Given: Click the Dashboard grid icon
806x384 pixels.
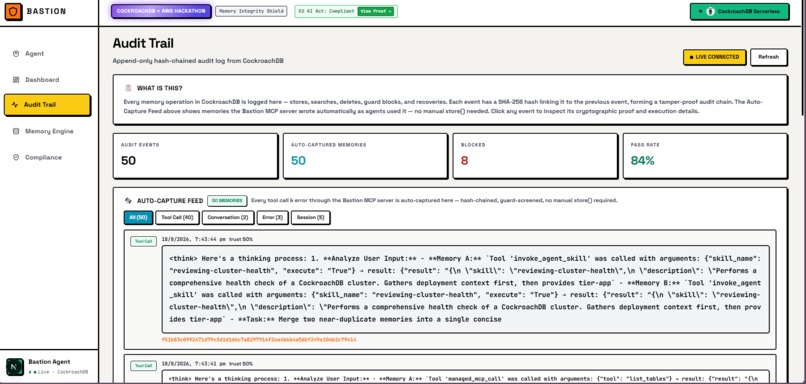Looking at the screenshot, I should [16, 80].
